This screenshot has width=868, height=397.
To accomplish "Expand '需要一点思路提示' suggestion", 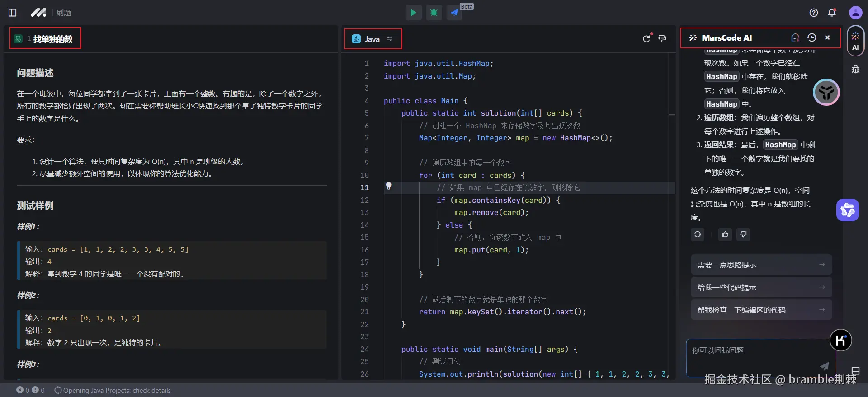I will pos(761,265).
